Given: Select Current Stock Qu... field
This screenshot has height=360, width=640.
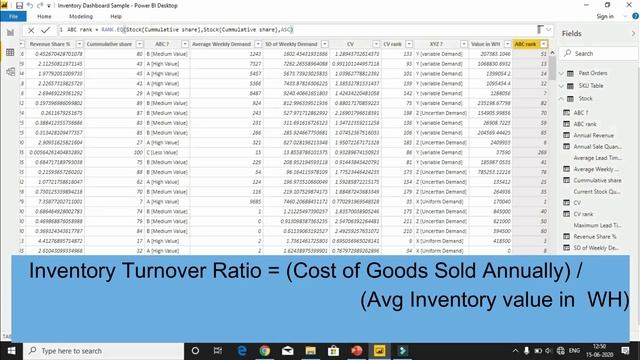Looking at the screenshot, I should (597, 191).
